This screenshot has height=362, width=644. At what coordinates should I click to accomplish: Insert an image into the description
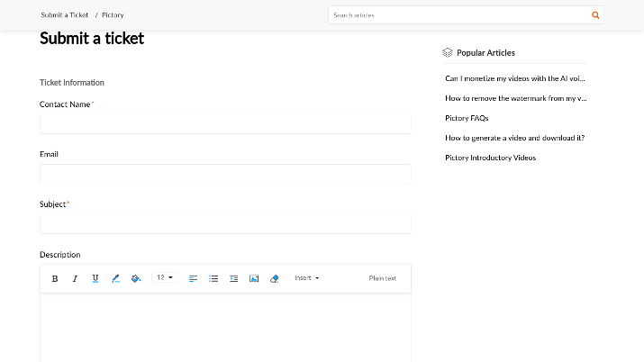(254, 278)
